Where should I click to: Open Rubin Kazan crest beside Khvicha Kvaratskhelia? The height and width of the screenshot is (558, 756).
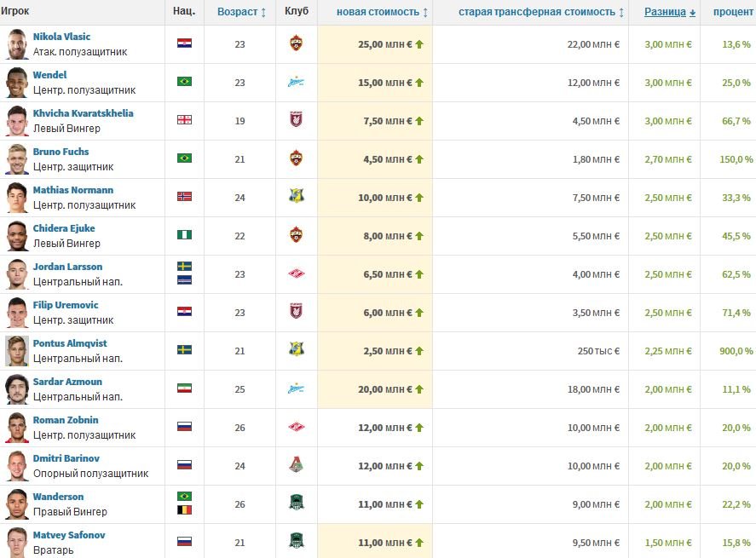coord(296,120)
